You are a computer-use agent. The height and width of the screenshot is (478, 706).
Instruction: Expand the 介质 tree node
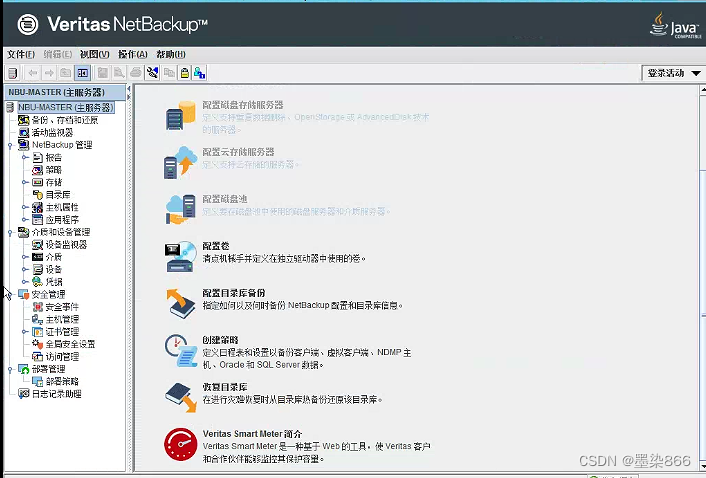pos(24,257)
